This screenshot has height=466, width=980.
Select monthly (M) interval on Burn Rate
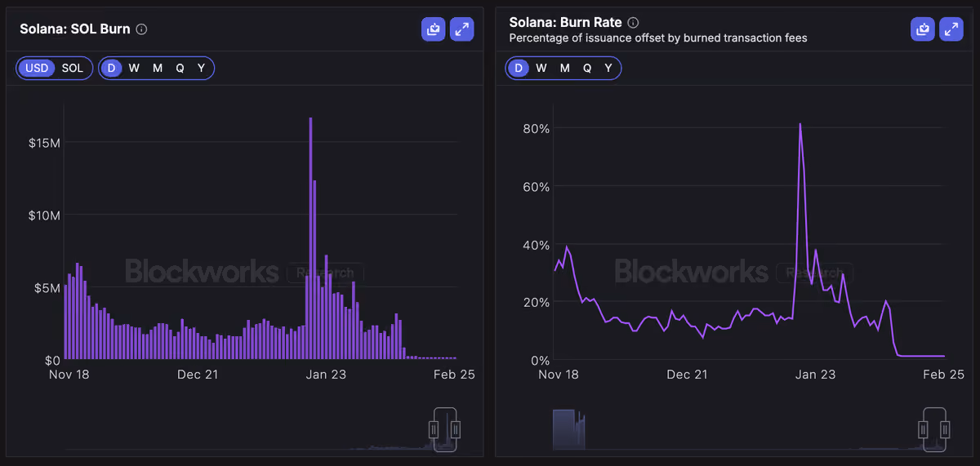pos(564,68)
